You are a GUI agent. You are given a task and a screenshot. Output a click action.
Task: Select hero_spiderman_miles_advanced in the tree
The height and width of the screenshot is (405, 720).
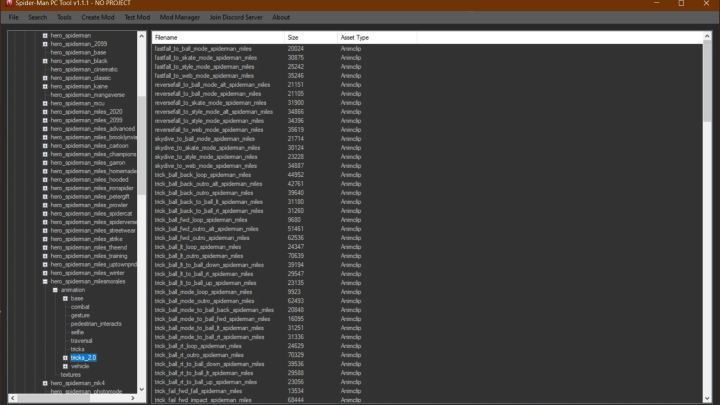click(x=93, y=129)
